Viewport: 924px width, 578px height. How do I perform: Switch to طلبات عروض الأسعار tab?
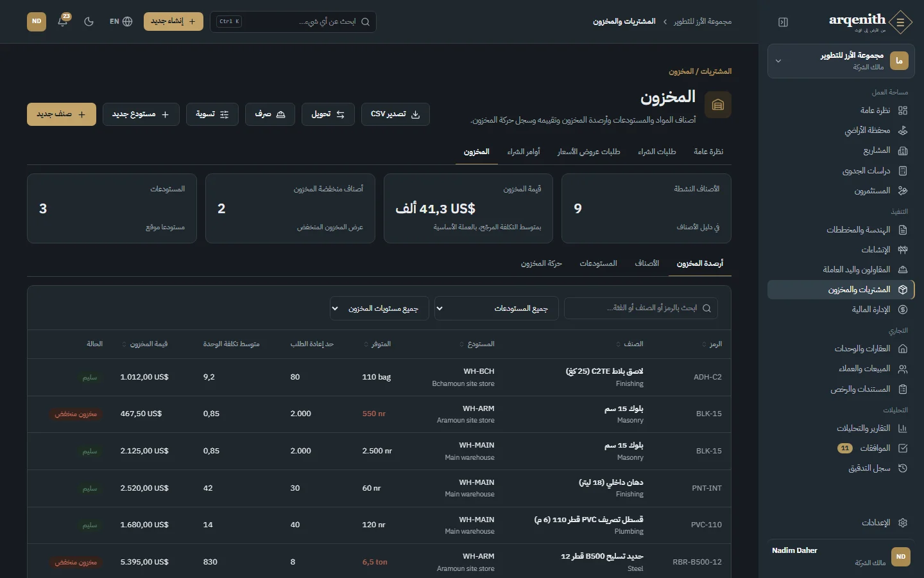tap(588, 152)
